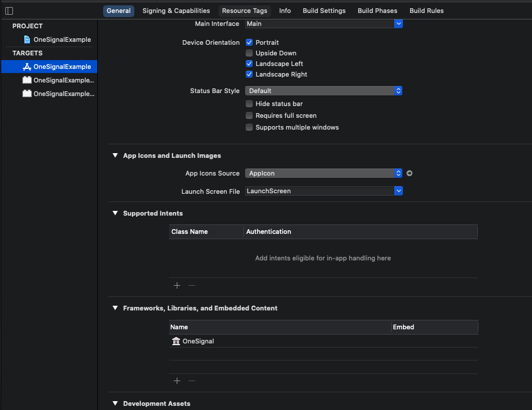Open the Launch Screen File dropdown
The image size is (532, 410).
398,191
